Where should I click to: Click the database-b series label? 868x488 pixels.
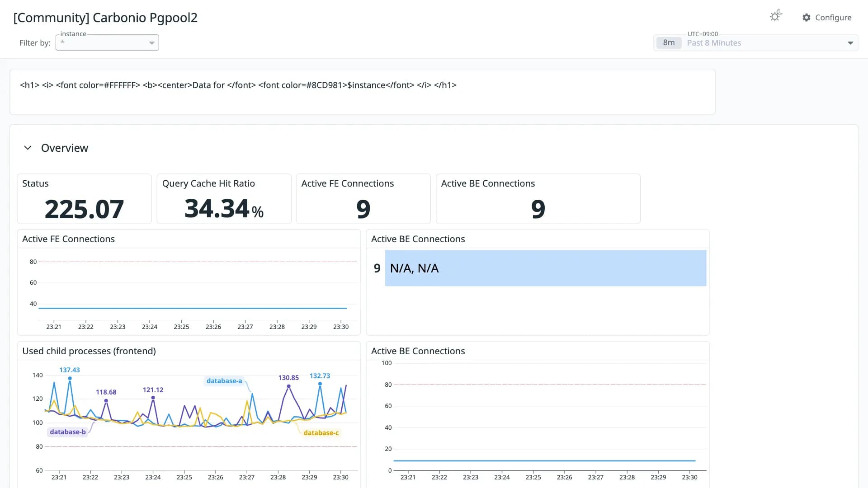point(68,432)
